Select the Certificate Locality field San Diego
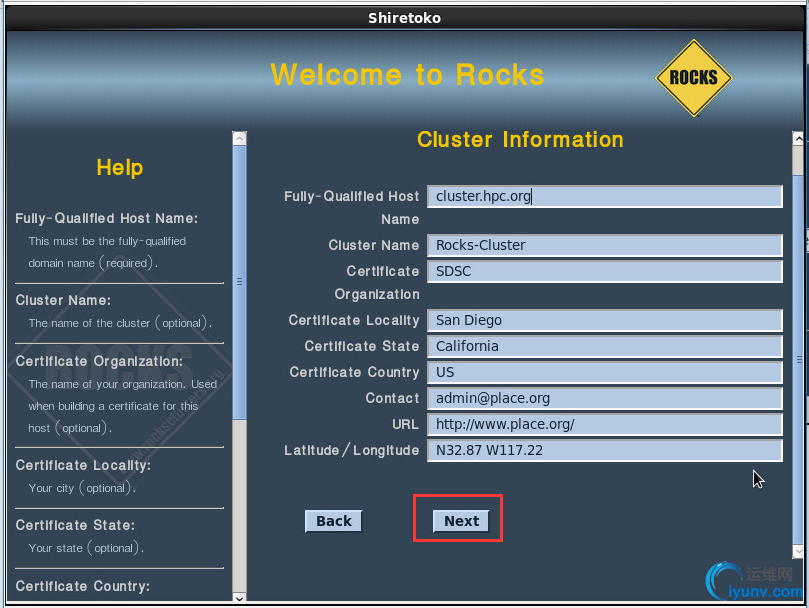The image size is (809, 608). click(x=605, y=321)
